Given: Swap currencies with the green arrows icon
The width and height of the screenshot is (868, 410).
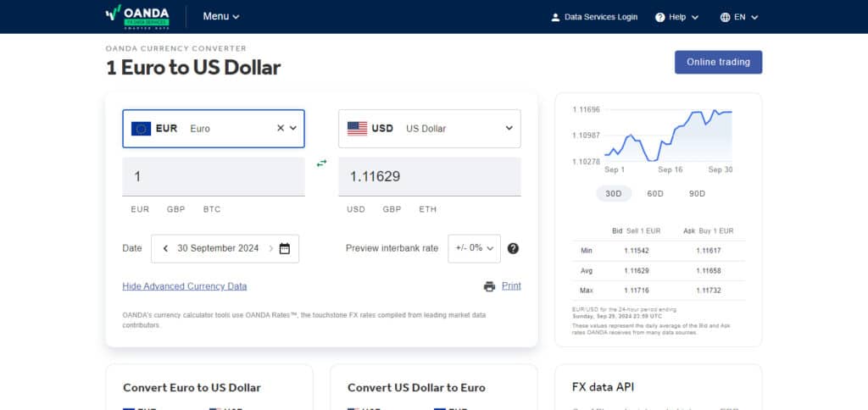Looking at the screenshot, I should coord(321,163).
